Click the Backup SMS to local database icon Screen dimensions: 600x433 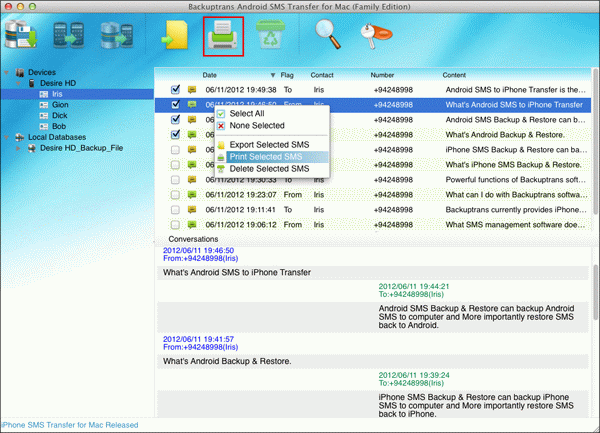(x=21, y=35)
